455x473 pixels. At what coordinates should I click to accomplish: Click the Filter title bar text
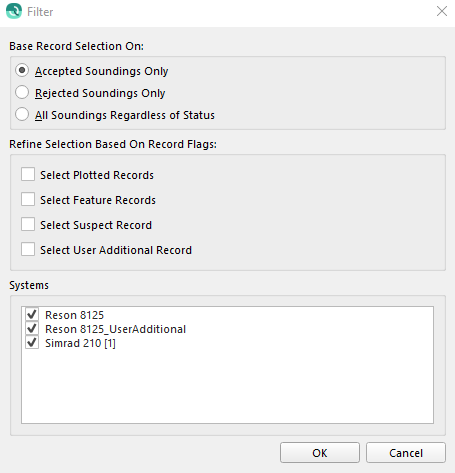click(x=40, y=12)
